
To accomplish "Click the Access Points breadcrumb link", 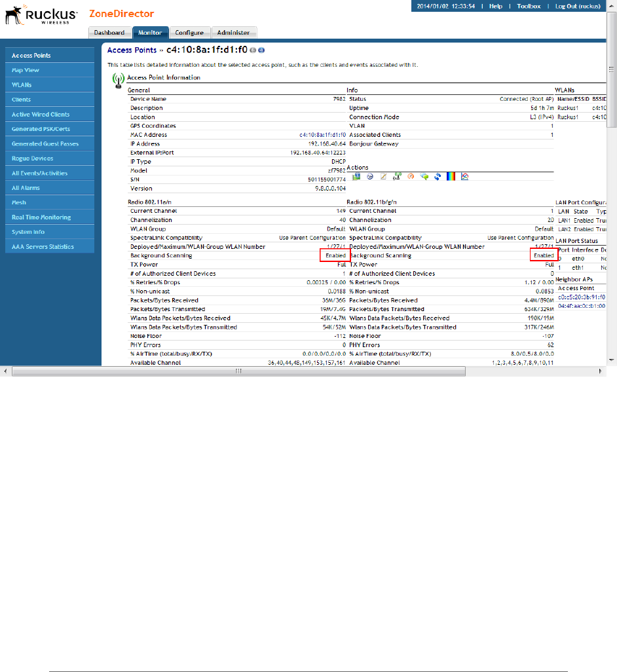I will (132, 50).
